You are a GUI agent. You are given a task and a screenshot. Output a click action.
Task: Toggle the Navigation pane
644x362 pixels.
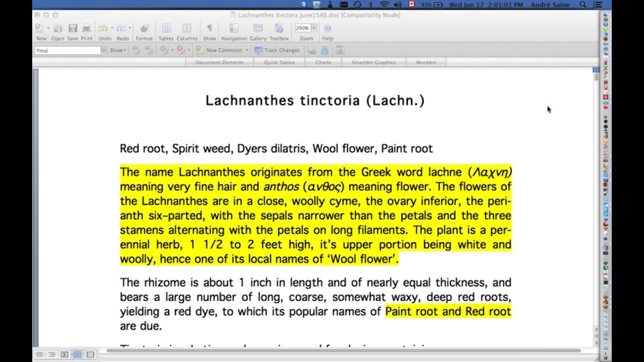pos(234,28)
